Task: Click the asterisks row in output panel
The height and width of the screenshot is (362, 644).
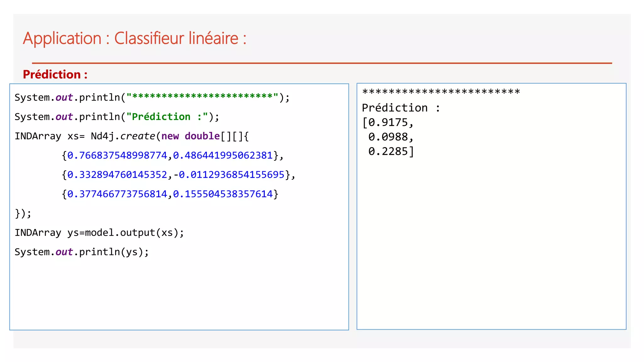Action: [441, 92]
